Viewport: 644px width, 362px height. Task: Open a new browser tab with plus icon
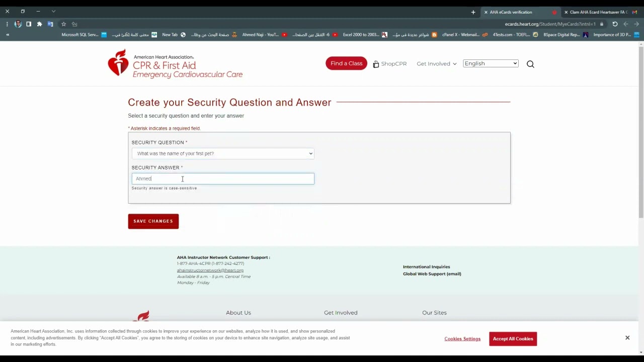(x=473, y=12)
